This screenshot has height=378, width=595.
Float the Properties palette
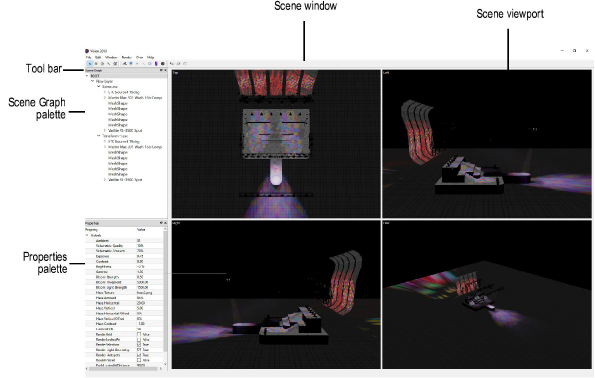coord(161,223)
